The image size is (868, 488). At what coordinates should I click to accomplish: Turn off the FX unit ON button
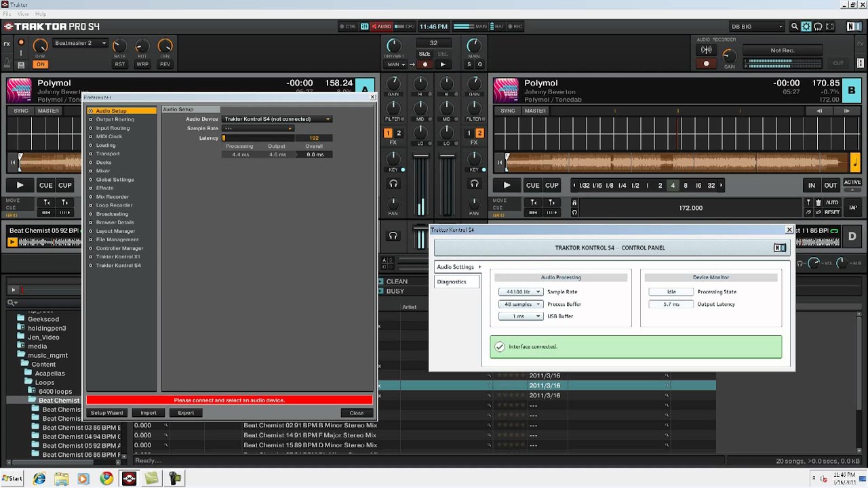(x=41, y=64)
